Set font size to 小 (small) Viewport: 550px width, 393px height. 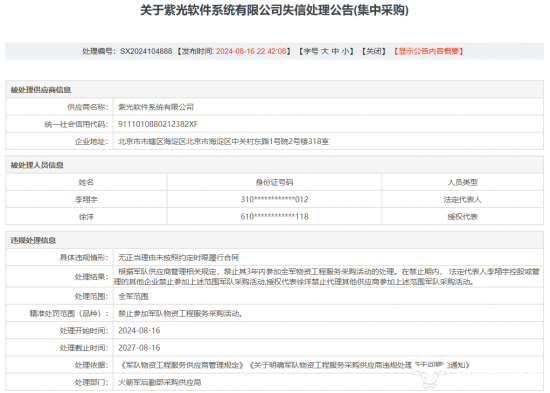tap(345, 51)
